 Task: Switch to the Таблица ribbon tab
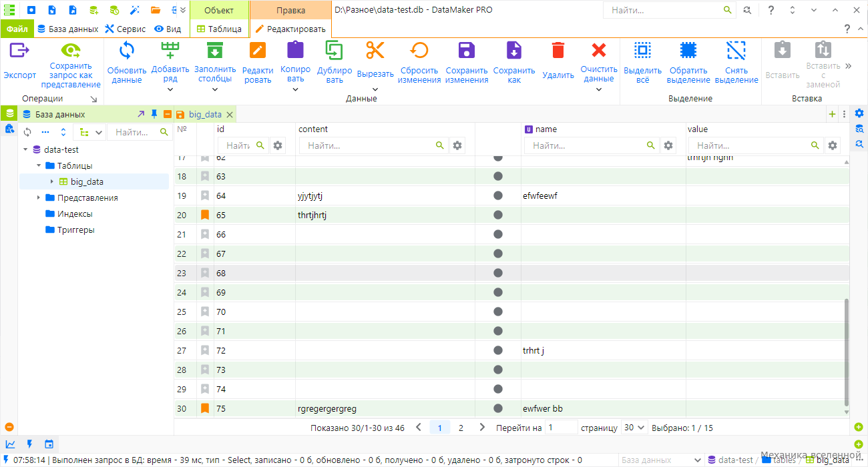219,29
